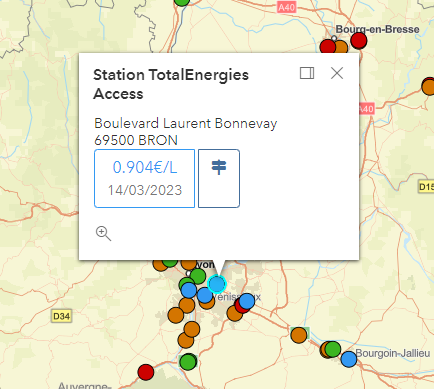The image size is (434, 389).
Task: Select the red marker near Bourg-en-Bresse label
Action: tap(359, 41)
